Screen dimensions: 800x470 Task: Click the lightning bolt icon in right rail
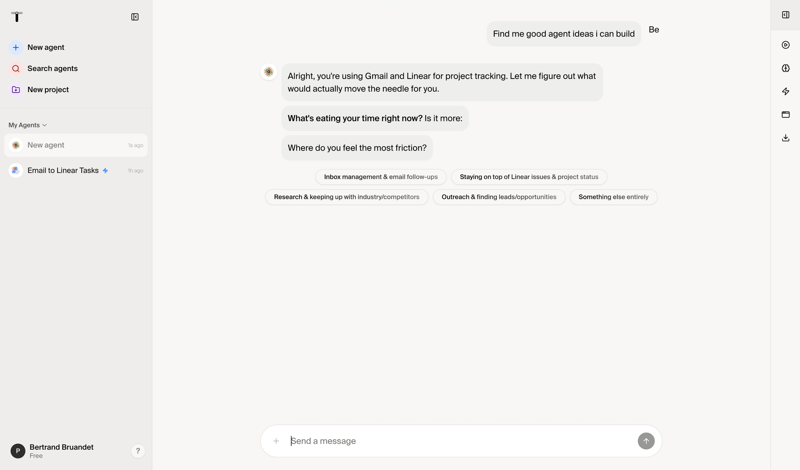click(786, 91)
